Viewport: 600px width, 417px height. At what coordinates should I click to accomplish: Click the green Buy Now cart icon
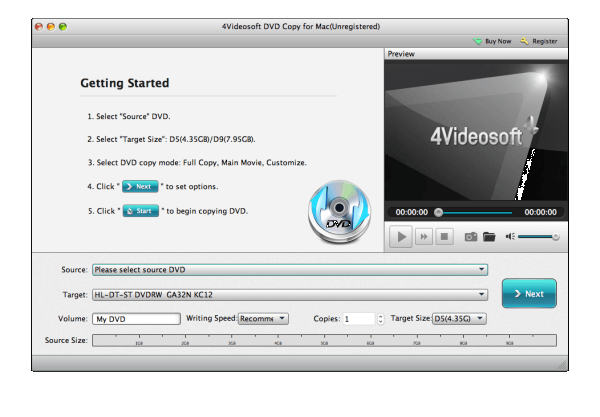478,41
